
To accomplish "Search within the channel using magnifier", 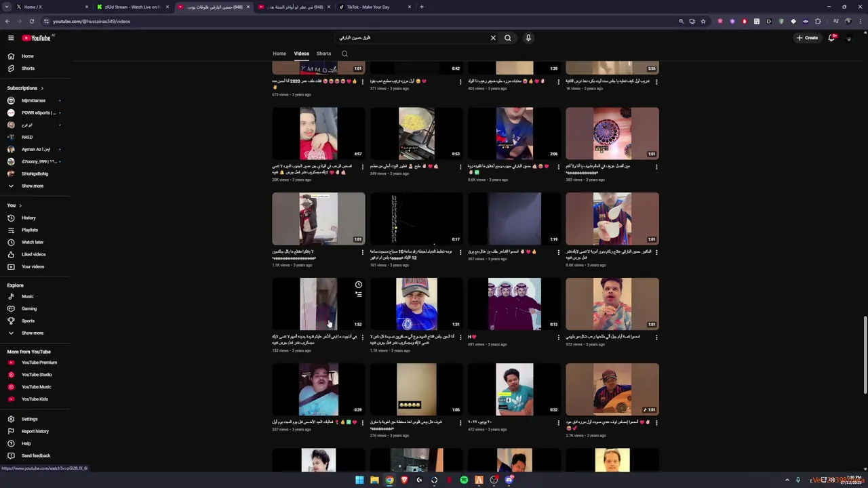I will tap(344, 54).
